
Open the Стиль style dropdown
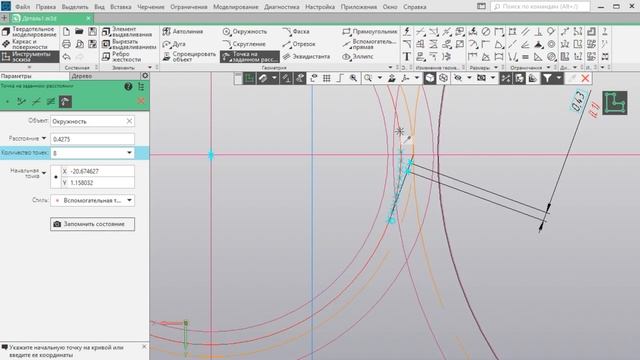click(129, 200)
